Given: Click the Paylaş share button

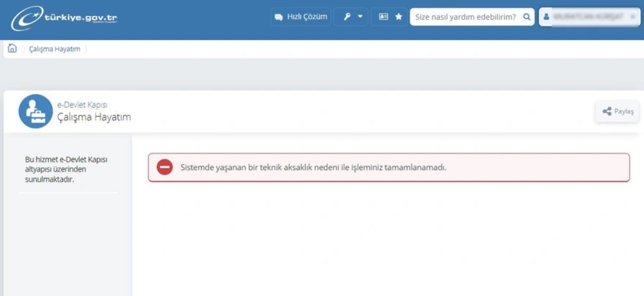Looking at the screenshot, I should (x=617, y=112).
